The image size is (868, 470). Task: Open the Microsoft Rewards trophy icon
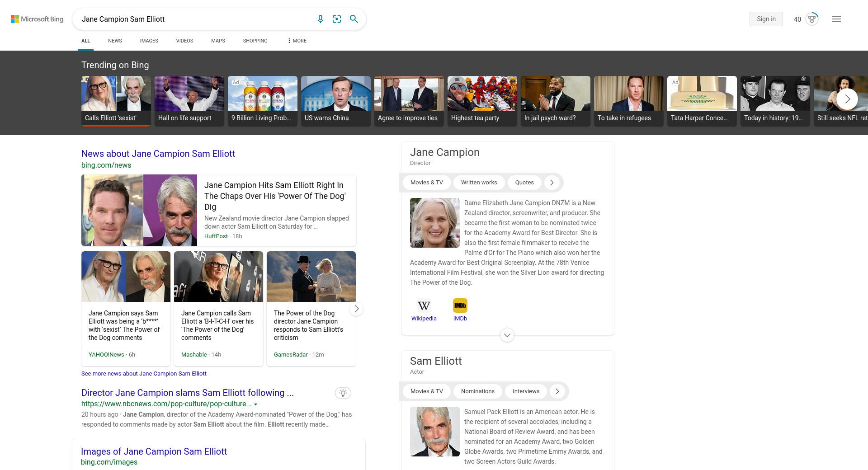(812, 19)
